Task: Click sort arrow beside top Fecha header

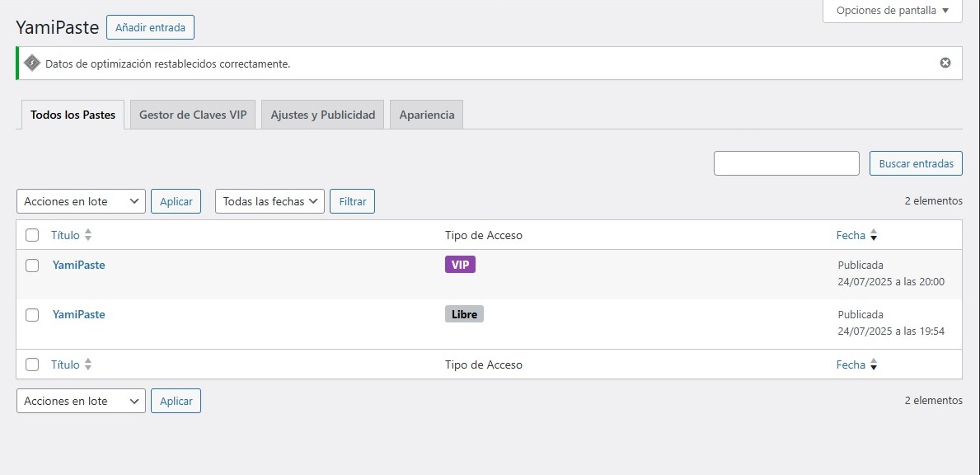Action: point(874,236)
